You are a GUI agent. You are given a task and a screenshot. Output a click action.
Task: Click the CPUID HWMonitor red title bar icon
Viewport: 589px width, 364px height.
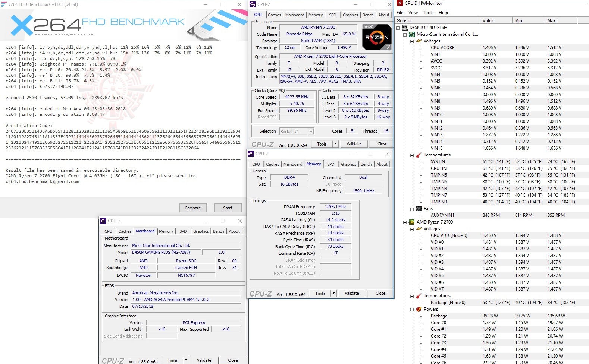coord(400,3)
